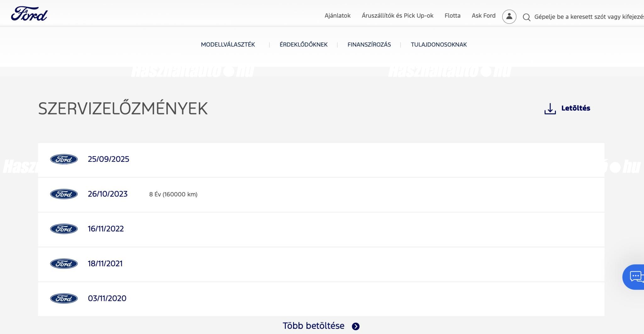
Task: Click Ford badge beside 25/09/2025
Action: click(x=64, y=159)
